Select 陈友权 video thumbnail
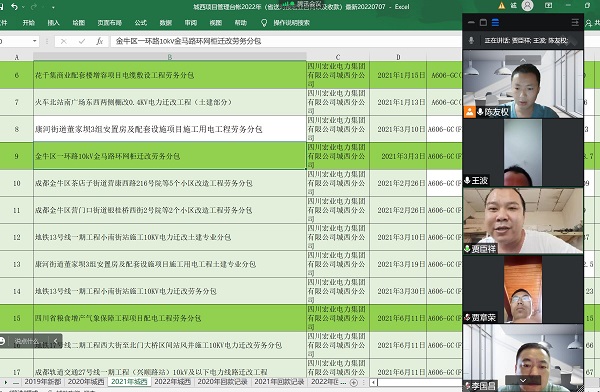The image size is (600, 392). (523, 84)
